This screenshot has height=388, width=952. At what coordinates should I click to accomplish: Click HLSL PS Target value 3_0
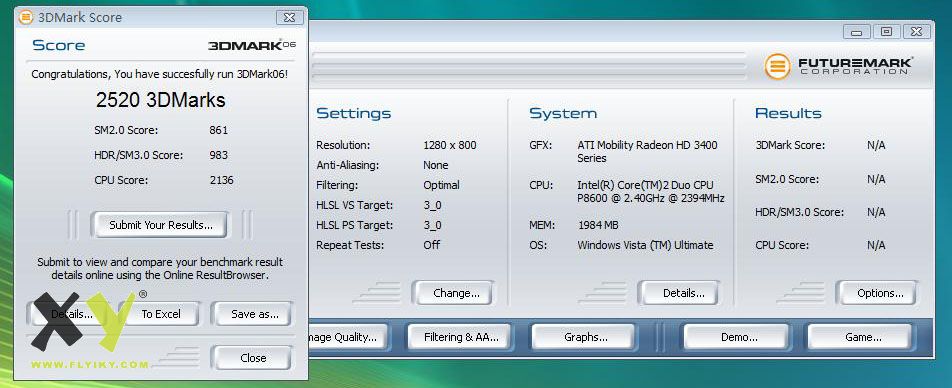tap(432, 225)
